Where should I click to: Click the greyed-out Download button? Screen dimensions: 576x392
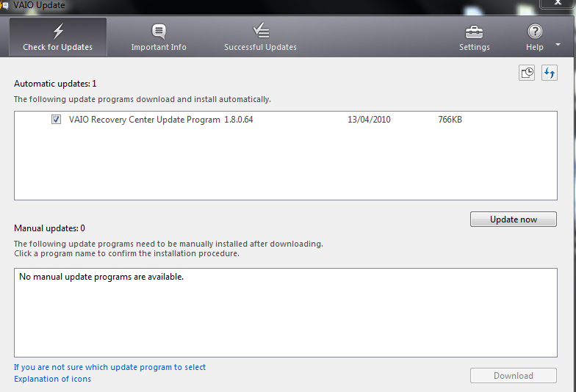[513, 376]
